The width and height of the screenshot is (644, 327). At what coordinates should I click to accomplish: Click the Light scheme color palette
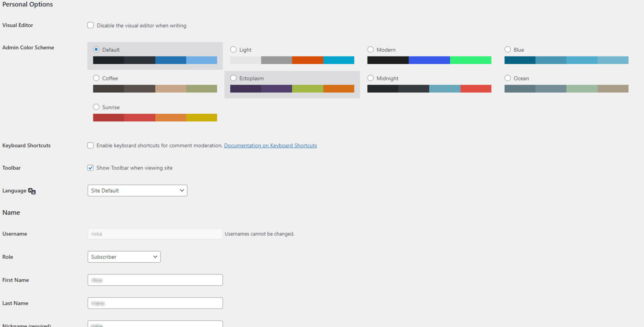(292, 60)
